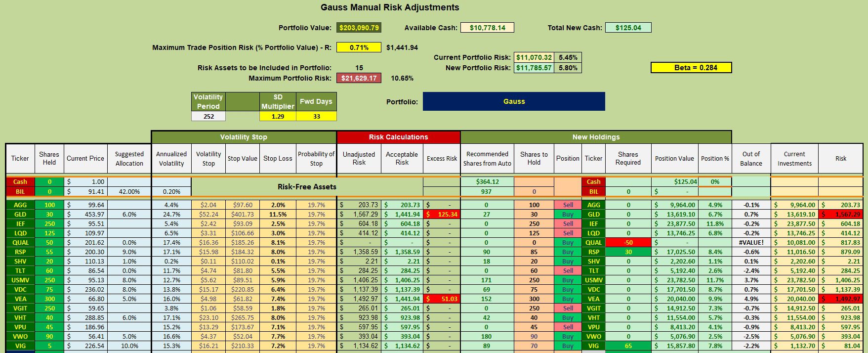The width and height of the screenshot is (868, 353).
Task: Select the recommended cash value $364.12
Action: (487, 181)
